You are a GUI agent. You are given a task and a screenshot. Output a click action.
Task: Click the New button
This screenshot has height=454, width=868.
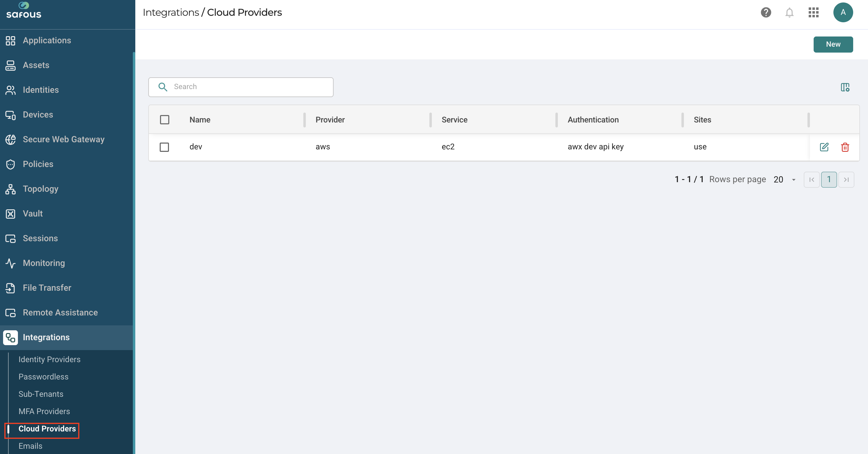tap(833, 44)
